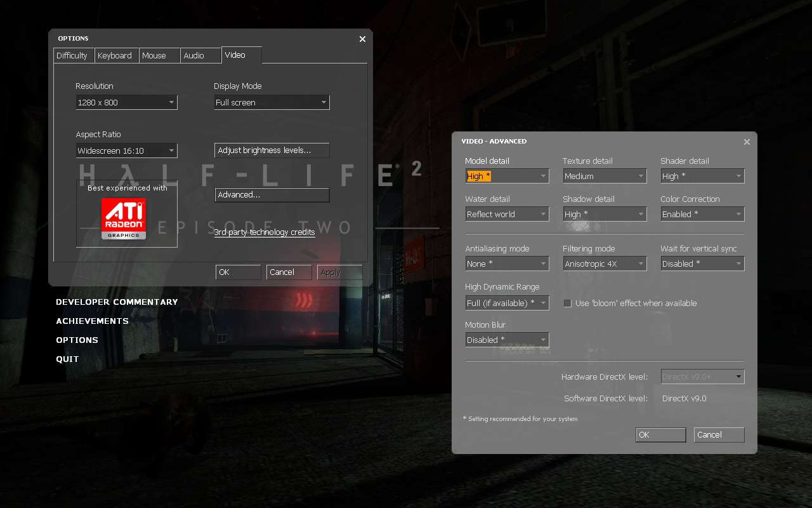Expand the Model detail dropdown
Viewport: 812px width, 508px height.
507,176
